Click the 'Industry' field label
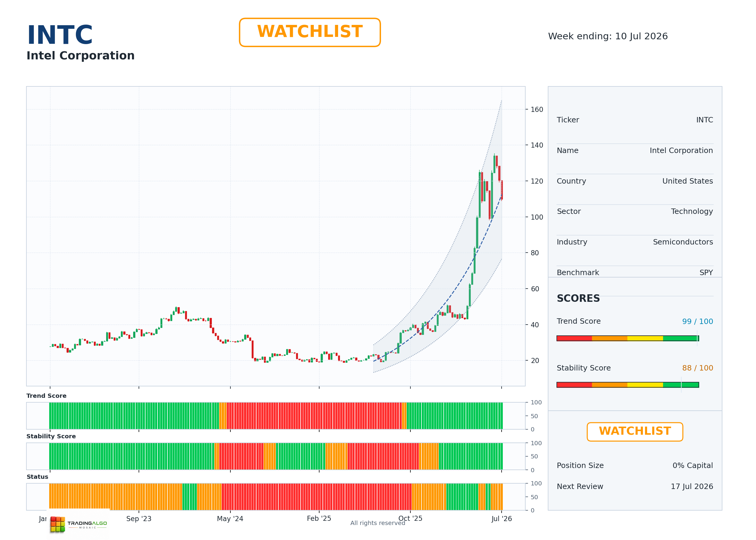The height and width of the screenshot is (540, 756). [572, 242]
